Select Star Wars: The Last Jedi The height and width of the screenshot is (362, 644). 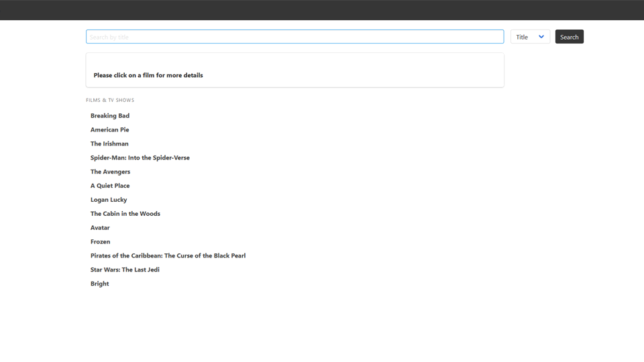tap(125, 269)
